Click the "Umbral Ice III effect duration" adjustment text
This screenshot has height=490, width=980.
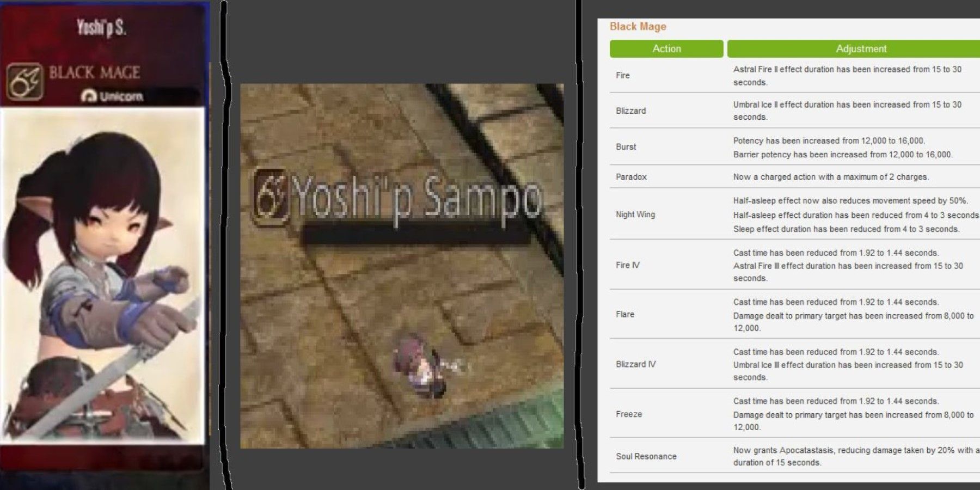[x=848, y=371]
